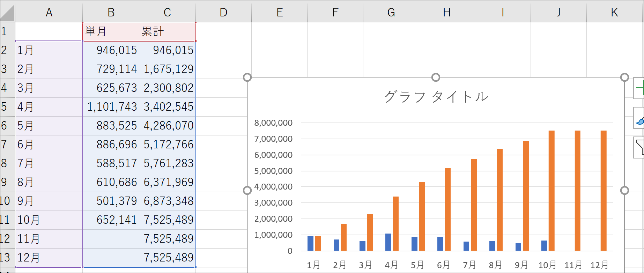This screenshot has width=644, height=273.
Task: Select column F header
Action: coord(335,13)
